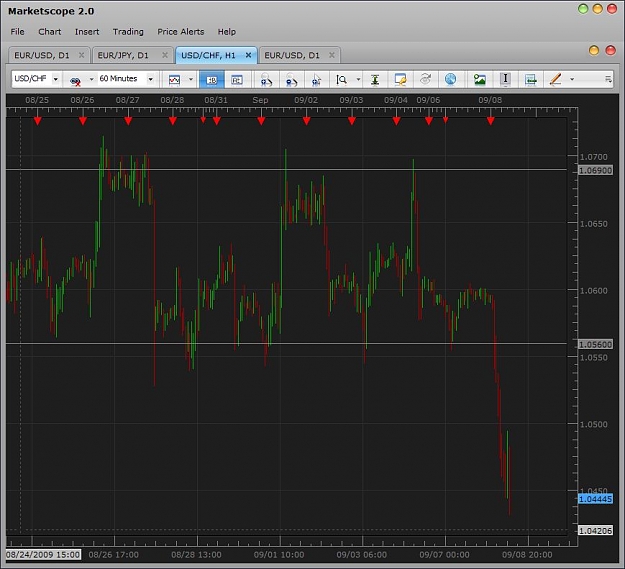Select the cursor zoom pointer tool

click(x=316, y=80)
